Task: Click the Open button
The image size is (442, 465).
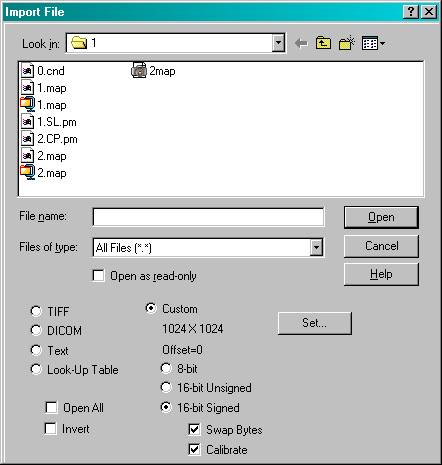Action: 381,217
